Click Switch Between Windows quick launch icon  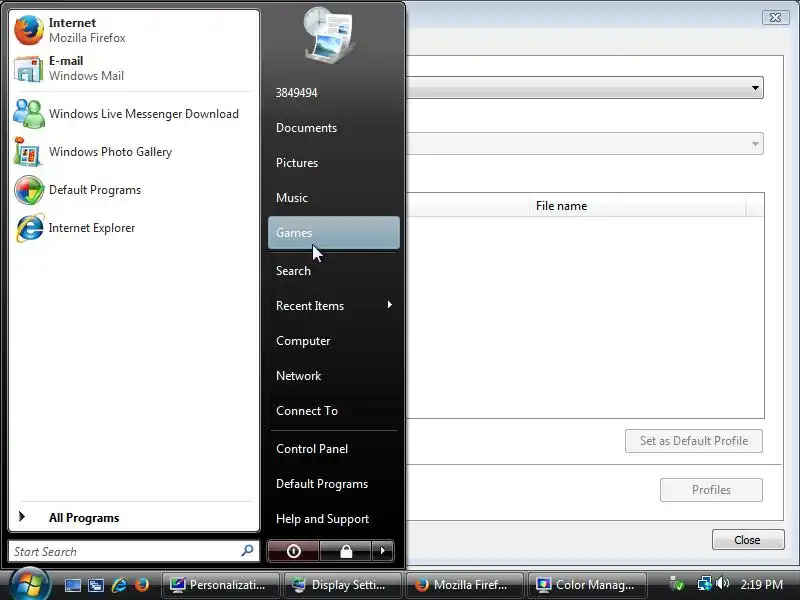[x=95, y=585]
